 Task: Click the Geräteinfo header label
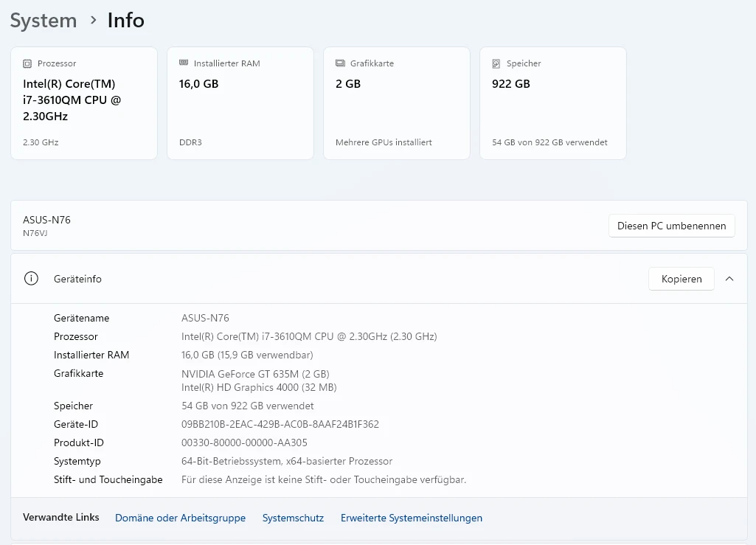click(77, 280)
